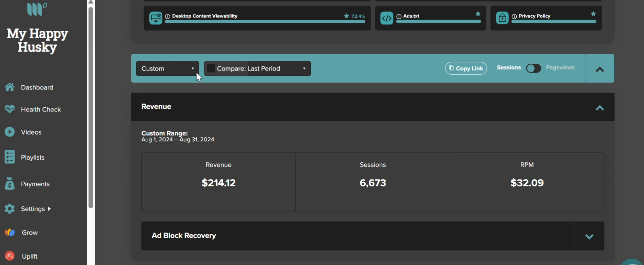Open the chat bubble in the corner
Viewport: 644px width, 265px height.
coord(632,262)
